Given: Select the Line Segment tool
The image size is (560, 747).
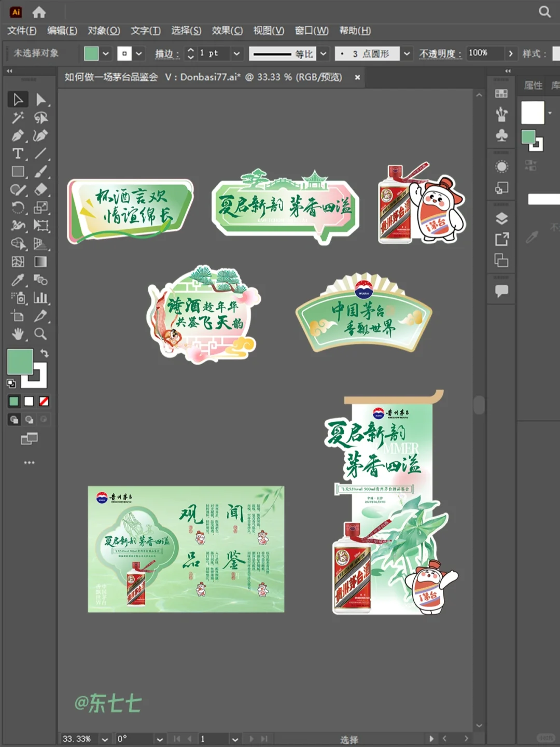Looking at the screenshot, I should tap(40, 154).
